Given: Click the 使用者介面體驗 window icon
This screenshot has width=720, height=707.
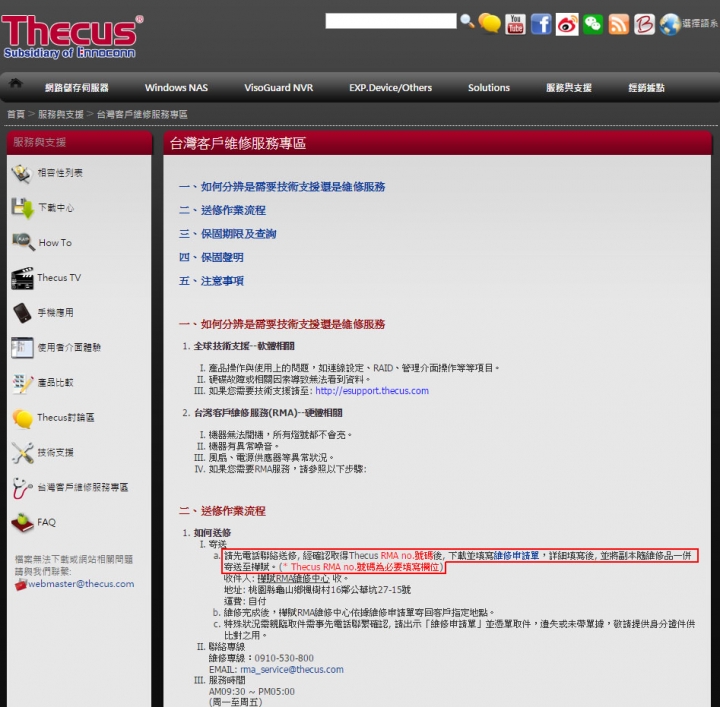Looking at the screenshot, I should pyautogui.click(x=22, y=348).
